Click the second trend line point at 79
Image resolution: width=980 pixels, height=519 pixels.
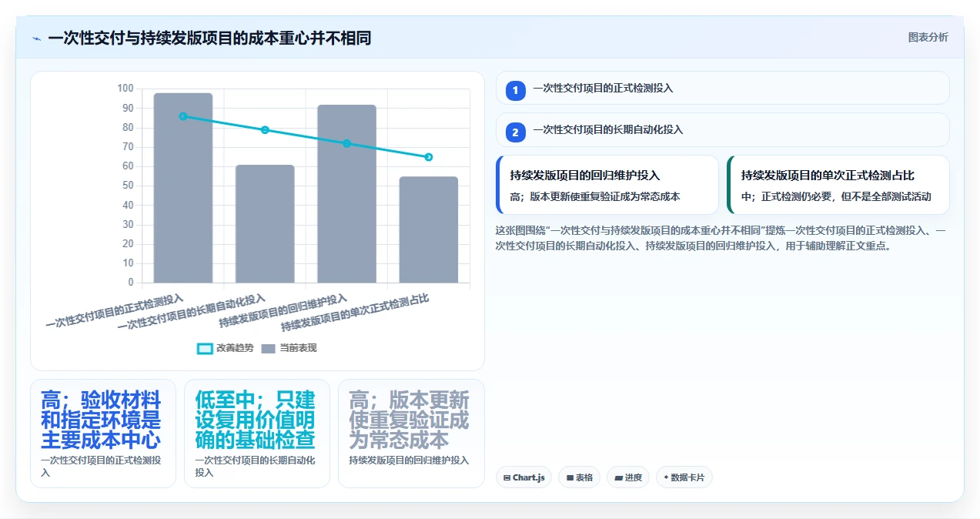click(265, 130)
